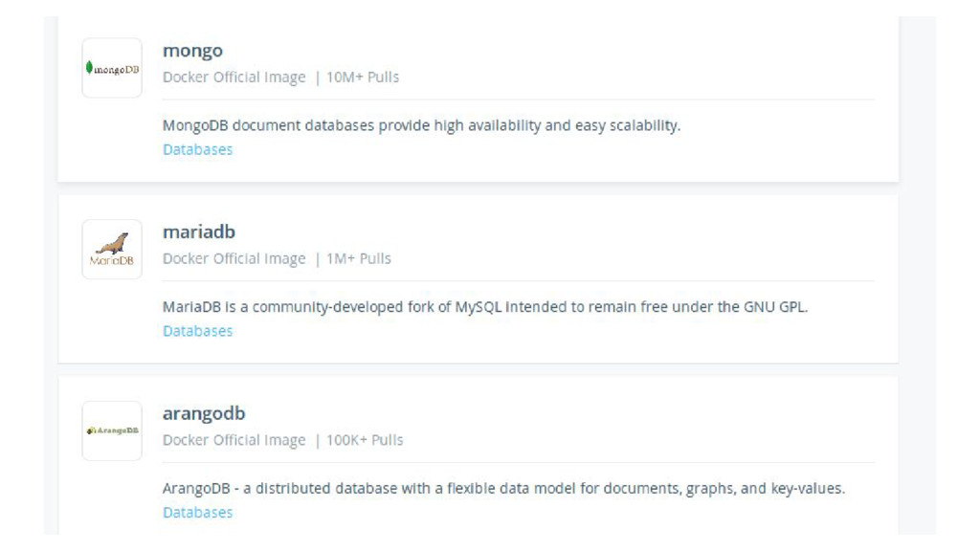Click the MariaDB community-developed fork description

point(485,307)
